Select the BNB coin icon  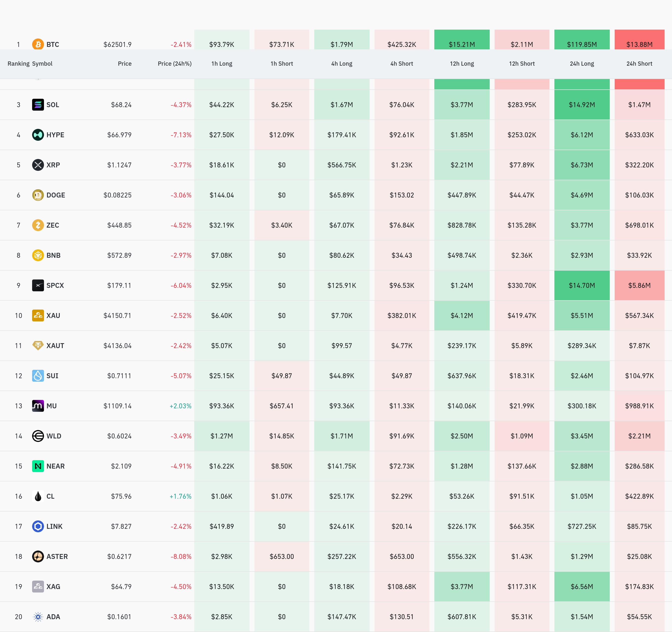(x=38, y=255)
